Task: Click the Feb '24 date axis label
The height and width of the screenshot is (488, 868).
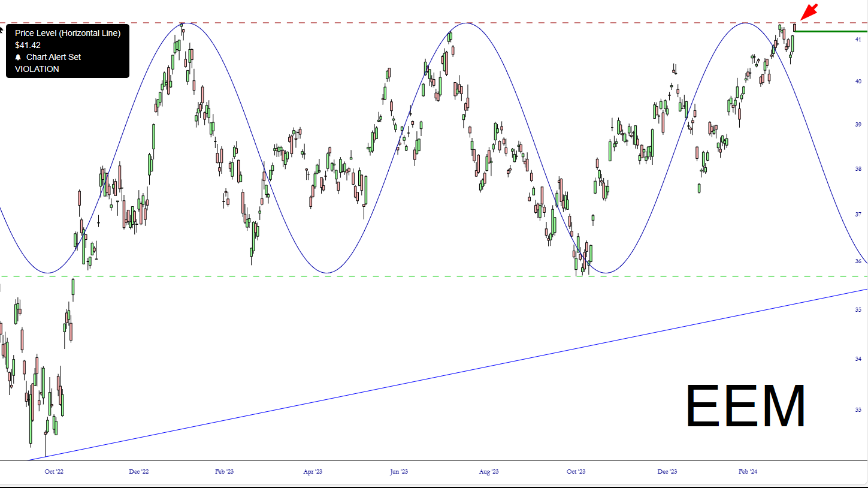Action: coord(748,472)
